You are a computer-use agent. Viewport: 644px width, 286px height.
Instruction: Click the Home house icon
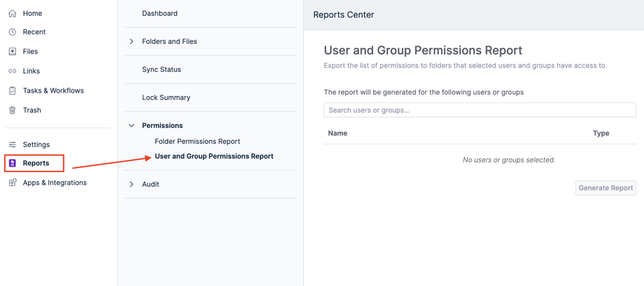(12, 14)
